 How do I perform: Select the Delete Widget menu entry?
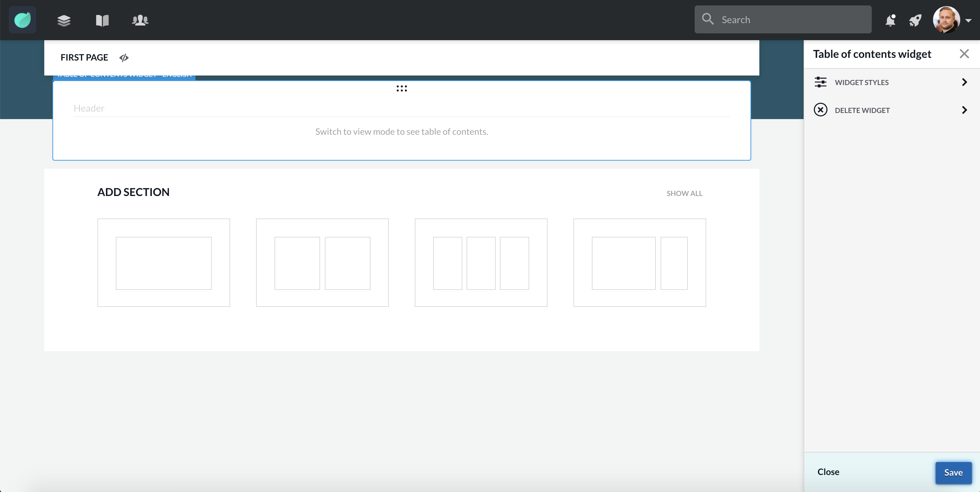point(862,110)
